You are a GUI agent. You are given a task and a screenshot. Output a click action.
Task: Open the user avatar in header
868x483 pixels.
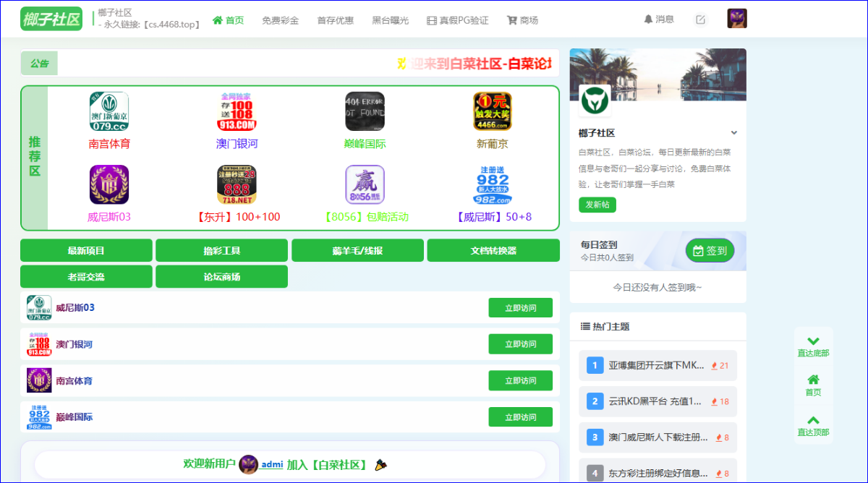coord(737,19)
